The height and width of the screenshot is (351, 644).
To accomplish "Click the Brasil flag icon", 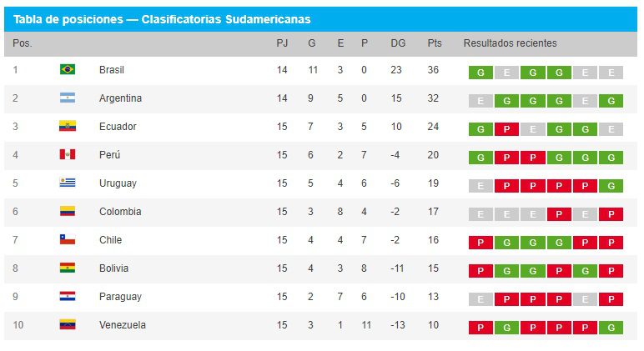I will (68, 70).
